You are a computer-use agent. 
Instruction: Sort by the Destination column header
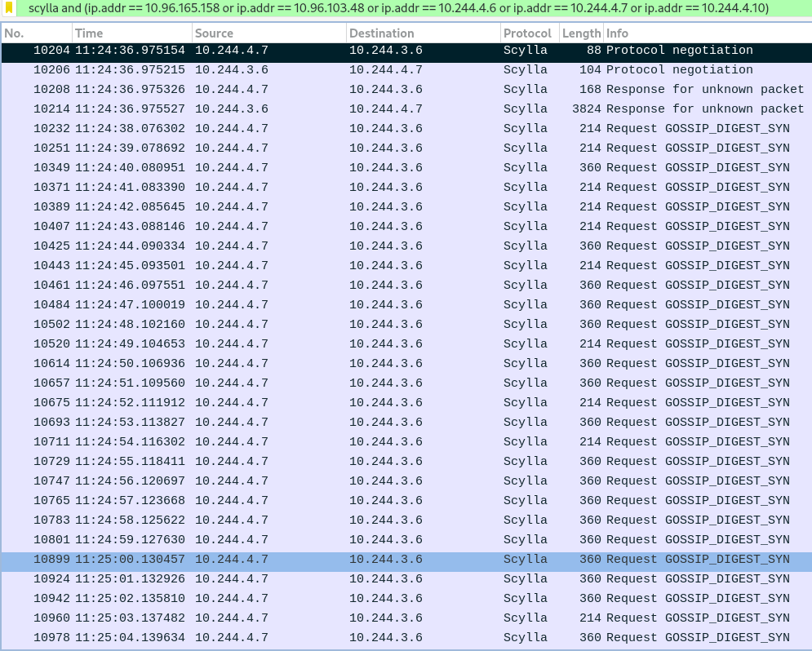pyautogui.click(x=423, y=33)
